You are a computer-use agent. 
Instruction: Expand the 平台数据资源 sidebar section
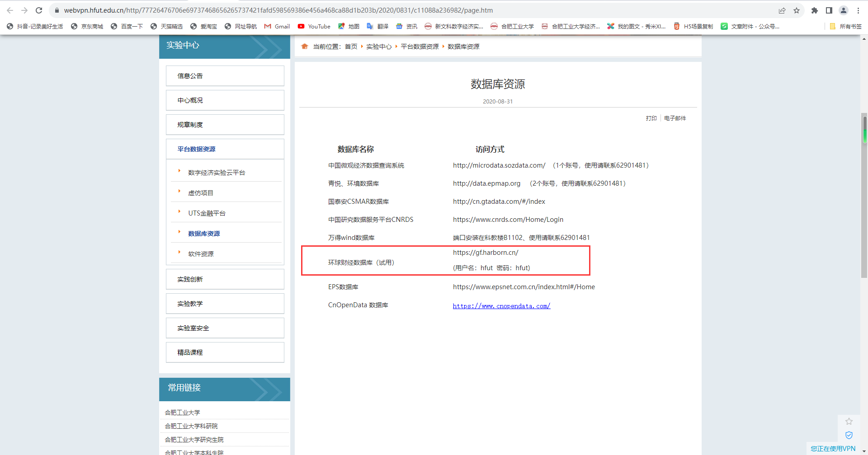click(x=196, y=149)
